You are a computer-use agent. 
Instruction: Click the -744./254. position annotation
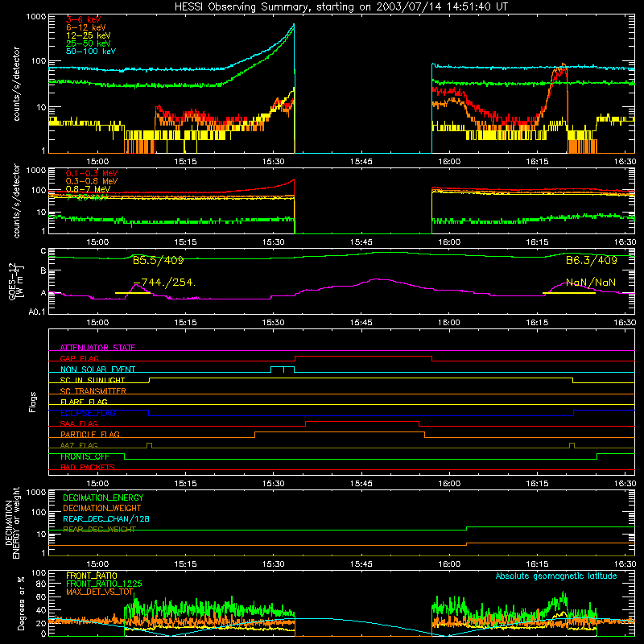[164, 283]
